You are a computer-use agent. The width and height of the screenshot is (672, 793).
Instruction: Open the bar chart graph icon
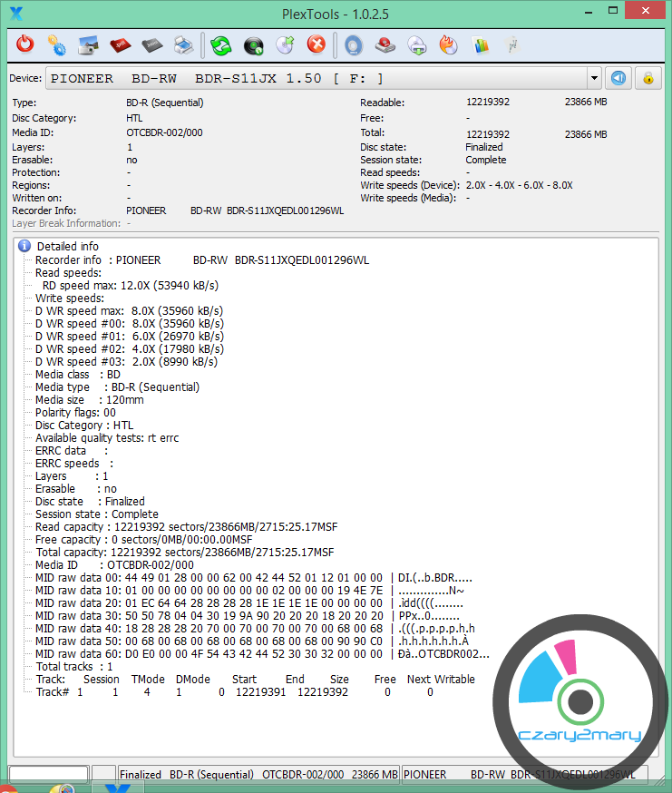point(481,44)
